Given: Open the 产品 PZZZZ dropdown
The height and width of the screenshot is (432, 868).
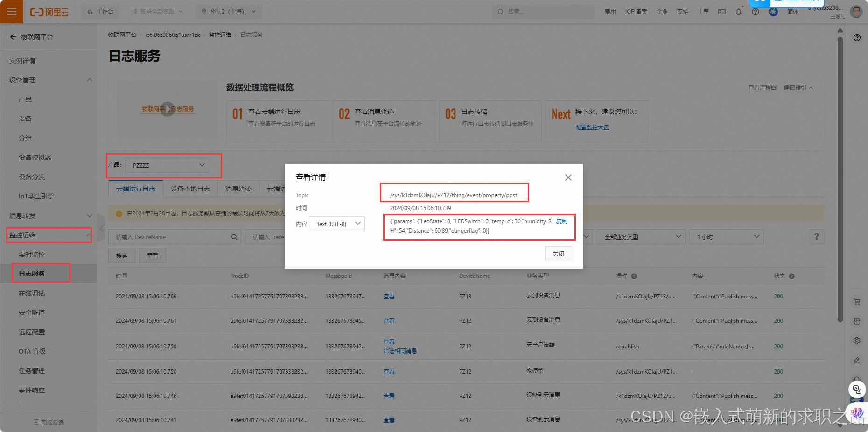Looking at the screenshot, I should pyautogui.click(x=167, y=165).
